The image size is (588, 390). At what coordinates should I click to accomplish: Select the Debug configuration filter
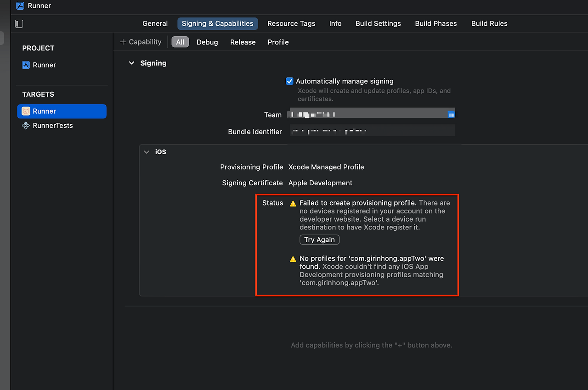click(x=207, y=42)
